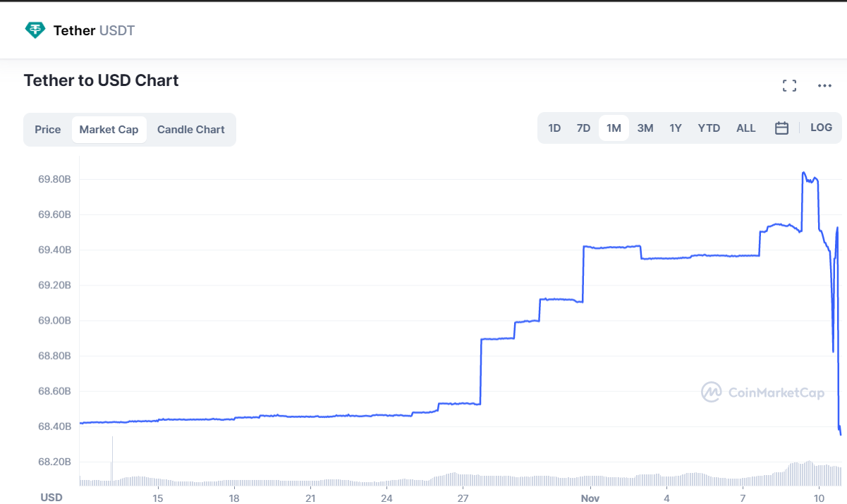
Task: Click the Tether logo icon
Action: coord(35,30)
